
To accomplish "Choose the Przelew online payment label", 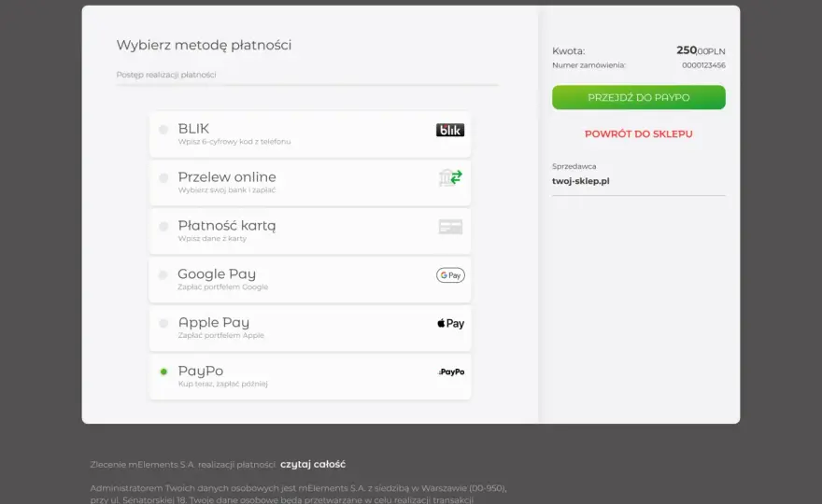I will pyautogui.click(x=226, y=177).
